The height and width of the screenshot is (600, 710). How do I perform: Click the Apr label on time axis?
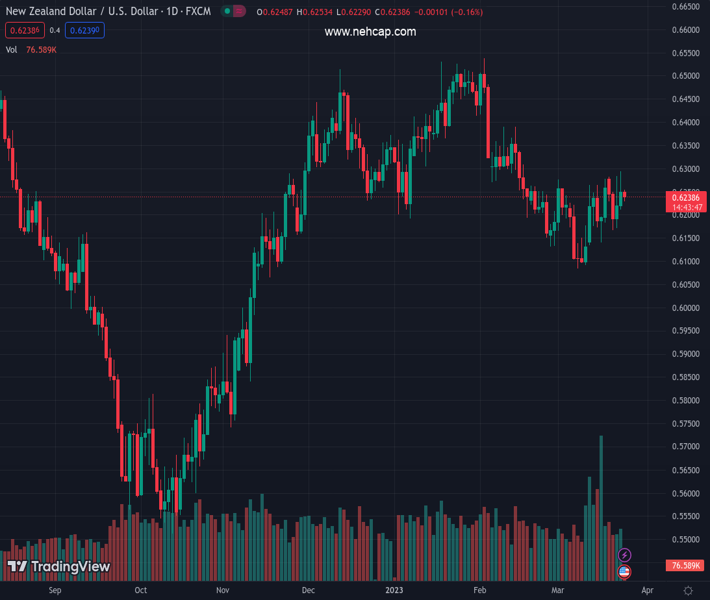[x=647, y=591]
